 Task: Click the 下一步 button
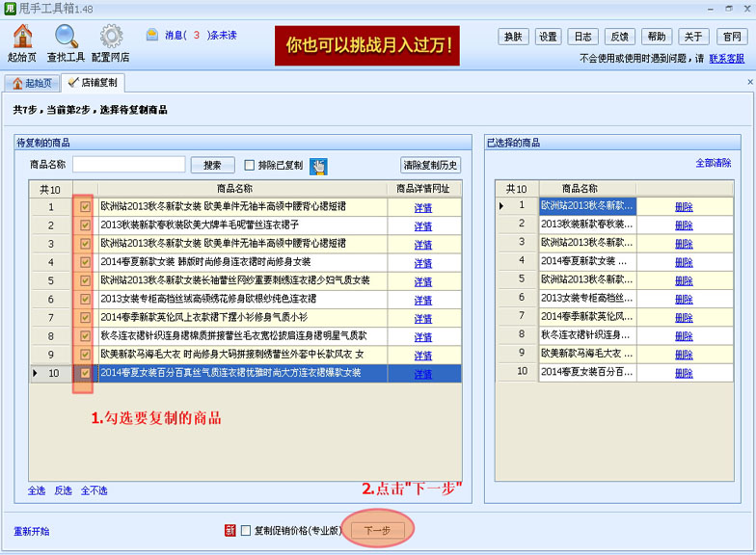click(x=377, y=530)
